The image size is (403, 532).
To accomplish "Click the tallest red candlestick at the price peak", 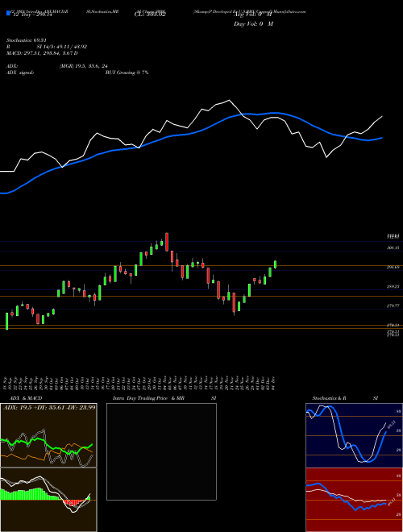I will coord(167,242).
